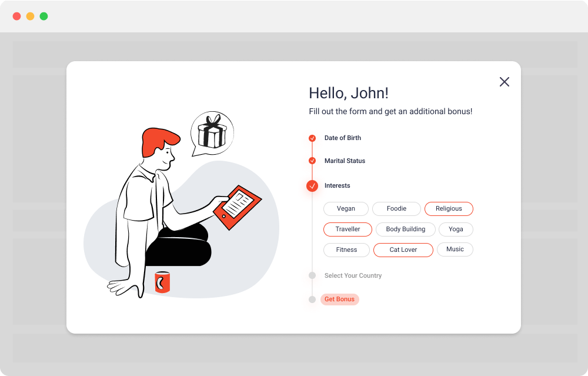Open the Date of Birth step

click(342, 138)
